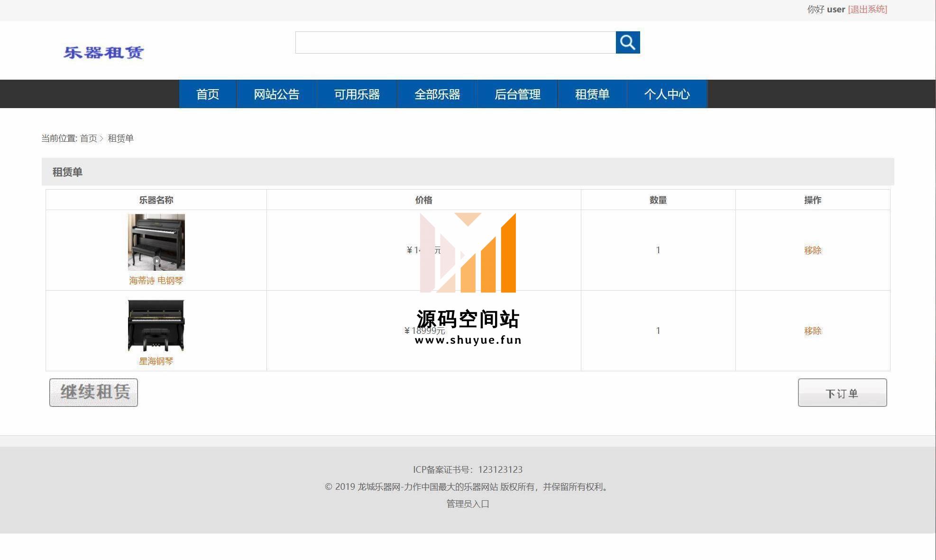The width and height of the screenshot is (936, 560).
Task: Open 后台管理 from the nav bar
Action: point(518,94)
